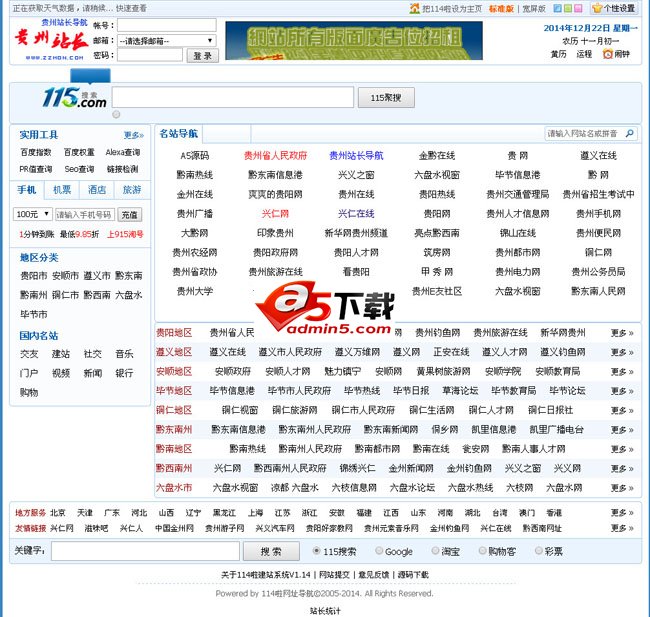Open the 运程 fortune link

click(x=584, y=54)
